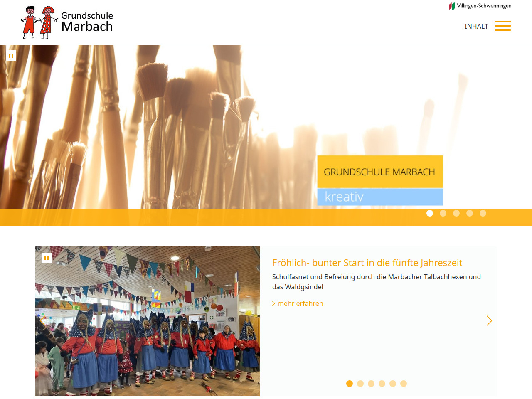Select first hero banner slide dot
Screen dimensions: 532x399
click(x=430, y=213)
